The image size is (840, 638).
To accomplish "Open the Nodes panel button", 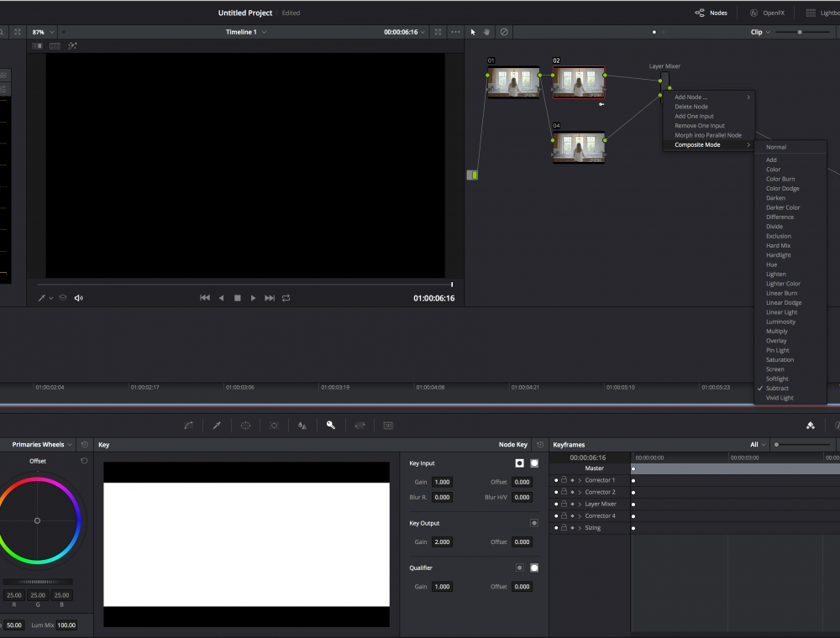I will tap(711, 13).
